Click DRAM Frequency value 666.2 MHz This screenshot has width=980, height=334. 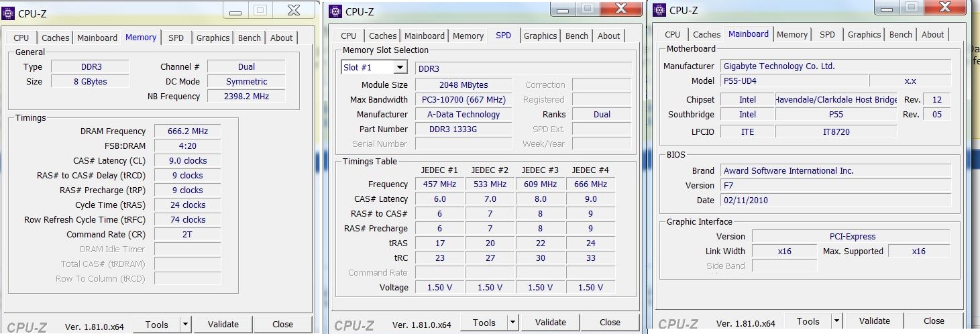pos(188,131)
